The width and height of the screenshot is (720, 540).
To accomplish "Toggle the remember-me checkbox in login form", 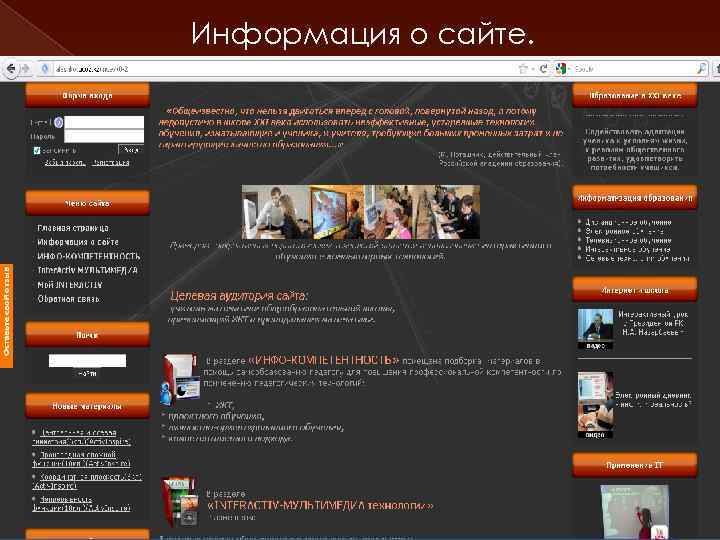I will click(37, 150).
